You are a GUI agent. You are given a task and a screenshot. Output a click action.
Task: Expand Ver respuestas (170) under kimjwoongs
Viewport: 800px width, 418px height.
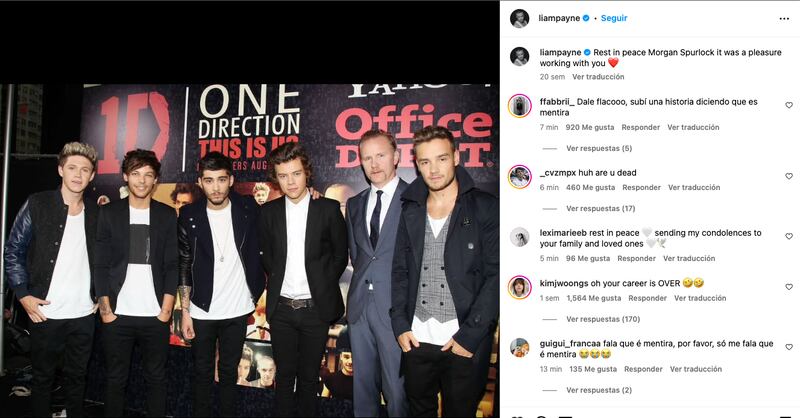[603, 319]
